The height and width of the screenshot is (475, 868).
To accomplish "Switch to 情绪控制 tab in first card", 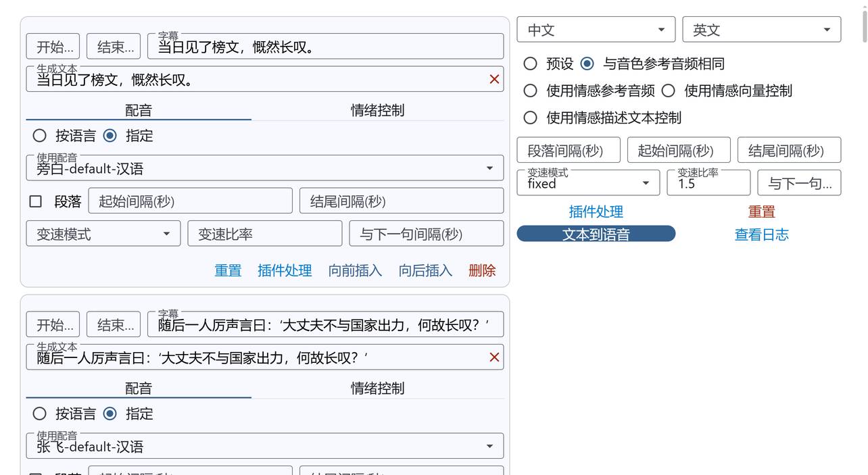I will click(377, 110).
